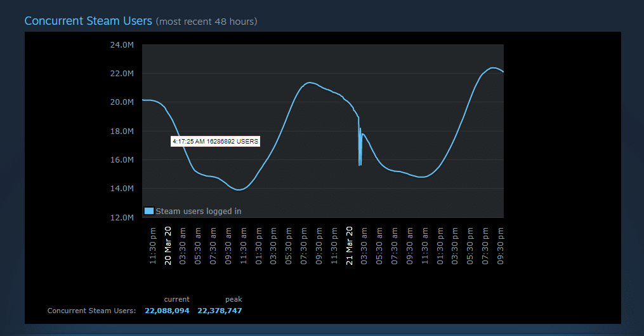644x336 pixels.
Task: Click the Concurrent Steam Users heading
Action: tap(88, 21)
